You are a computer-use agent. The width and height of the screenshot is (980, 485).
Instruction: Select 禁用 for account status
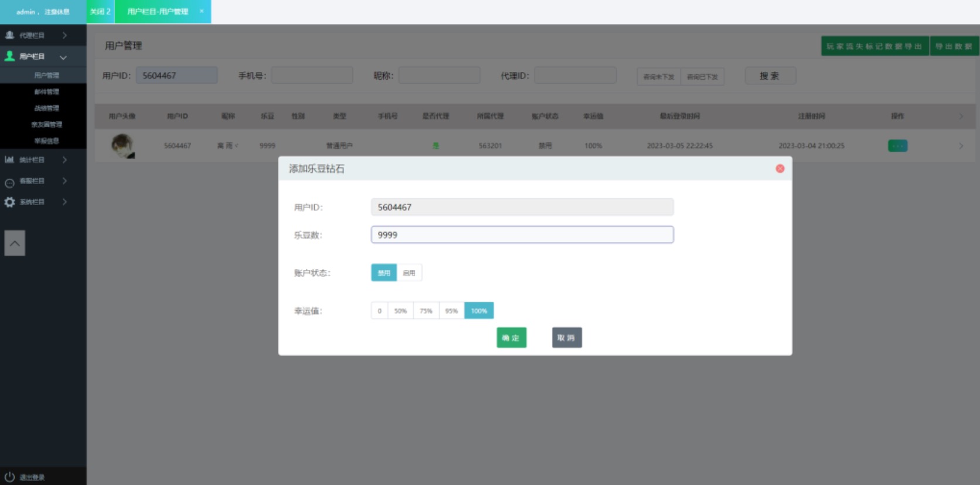point(384,273)
